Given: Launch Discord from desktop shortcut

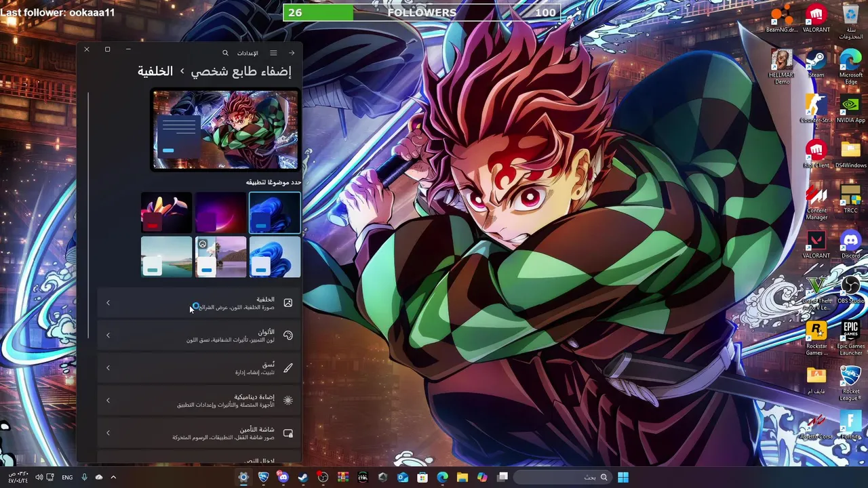Looking at the screenshot, I should [850, 245].
